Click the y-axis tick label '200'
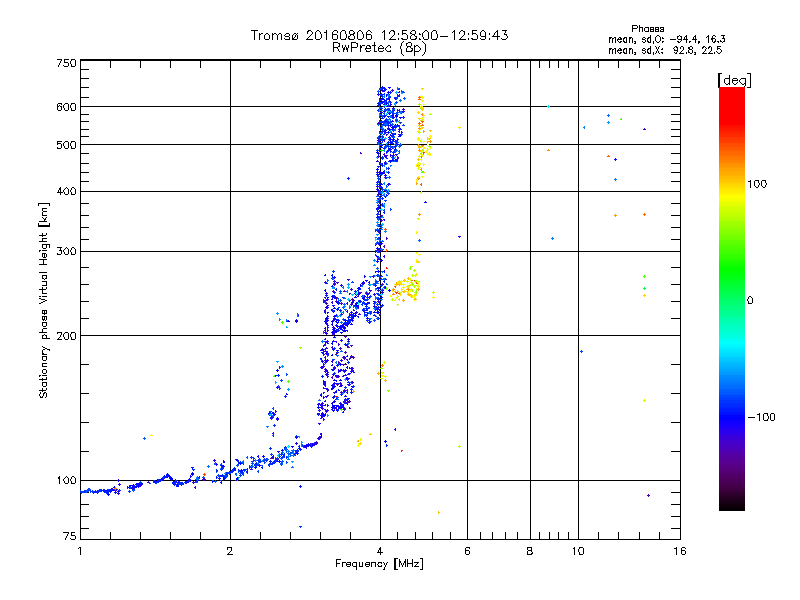Screen dimensions: 800x600 (x=66, y=336)
